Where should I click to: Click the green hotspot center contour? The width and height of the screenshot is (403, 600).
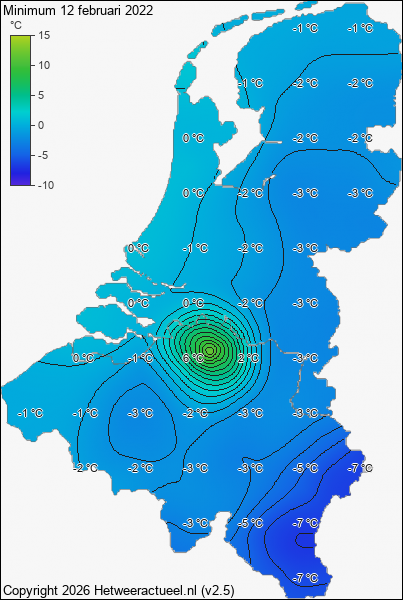pyautogui.click(x=210, y=349)
